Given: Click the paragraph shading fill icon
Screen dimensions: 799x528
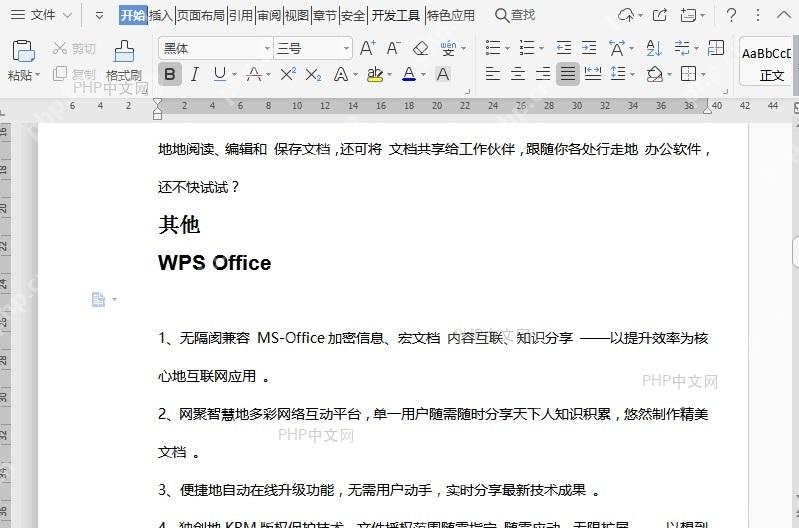Looking at the screenshot, I should (655, 74).
